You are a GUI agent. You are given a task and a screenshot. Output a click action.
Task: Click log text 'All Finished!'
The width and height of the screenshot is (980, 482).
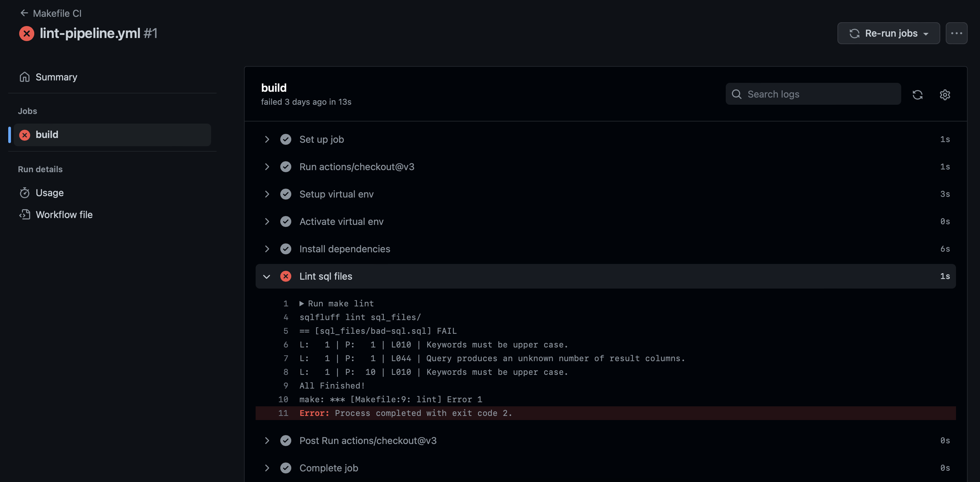tap(332, 386)
